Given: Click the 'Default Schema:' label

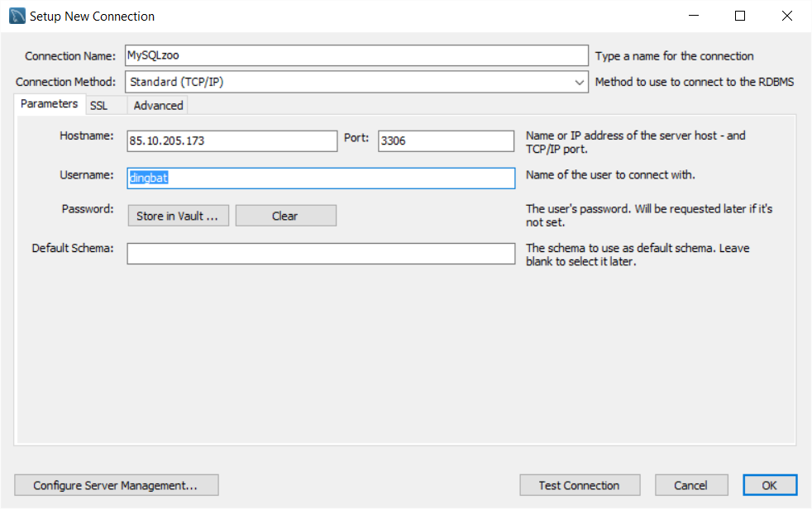Looking at the screenshot, I should click(73, 248).
